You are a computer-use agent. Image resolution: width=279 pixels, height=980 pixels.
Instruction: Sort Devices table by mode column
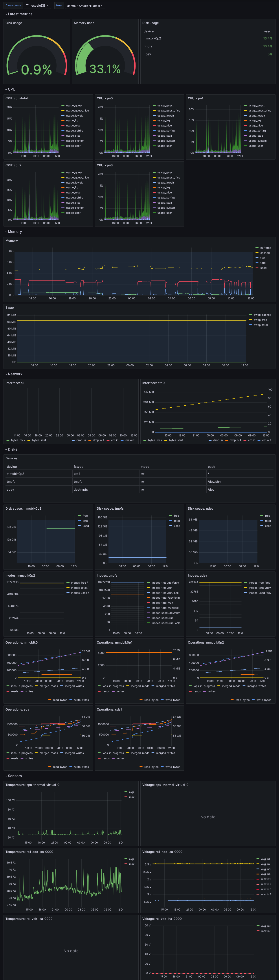tap(145, 466)
